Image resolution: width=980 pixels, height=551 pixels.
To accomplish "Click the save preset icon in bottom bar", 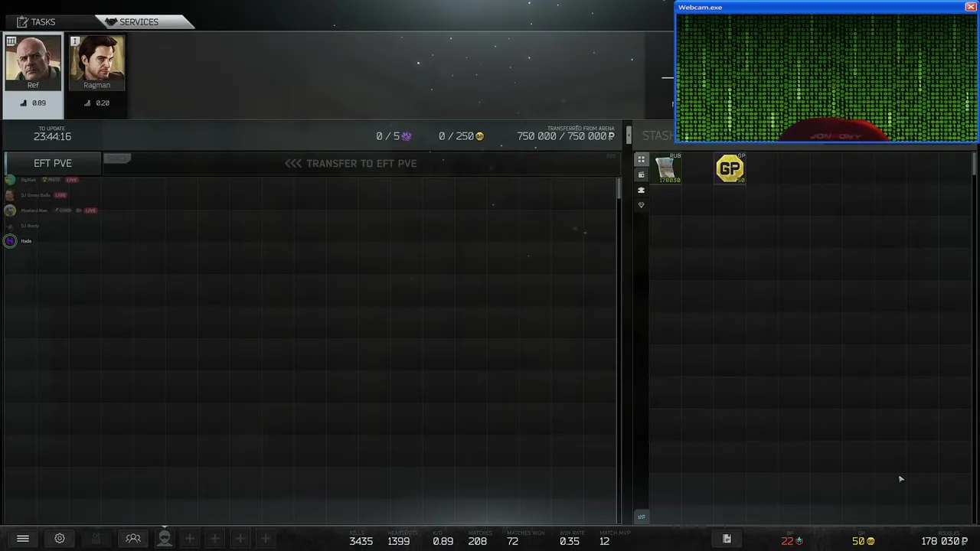I will [727, 539].
